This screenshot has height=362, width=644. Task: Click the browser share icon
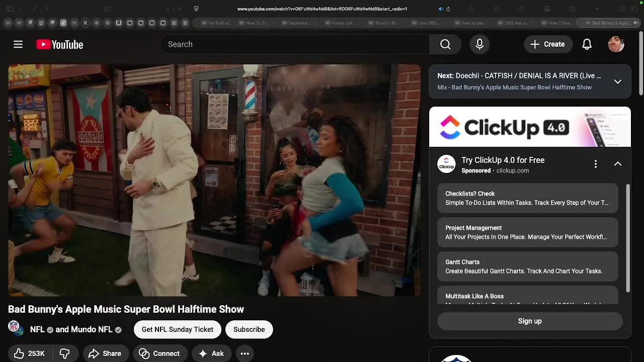tap(471, 9)
